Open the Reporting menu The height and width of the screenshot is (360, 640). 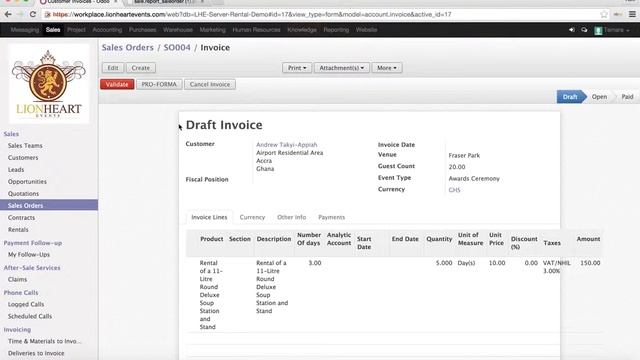coord(336,30)
